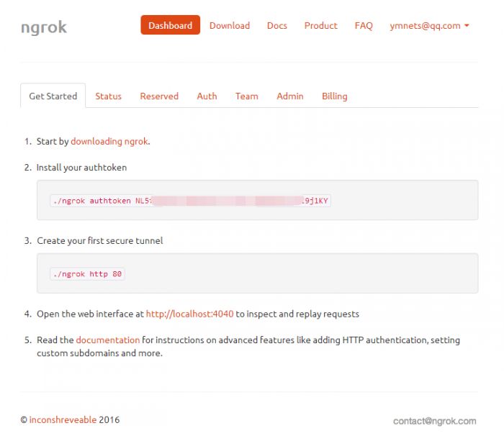The height and width of the screenshot is (436, 504).
Task: Select the Get Started tab
Action: pyautogui.click(x=53, y=96)
